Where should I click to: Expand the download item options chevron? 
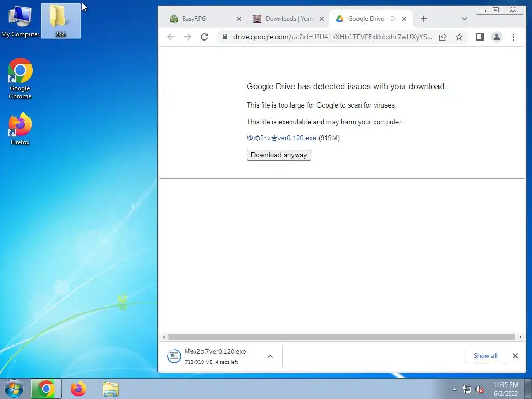point(270,356)
